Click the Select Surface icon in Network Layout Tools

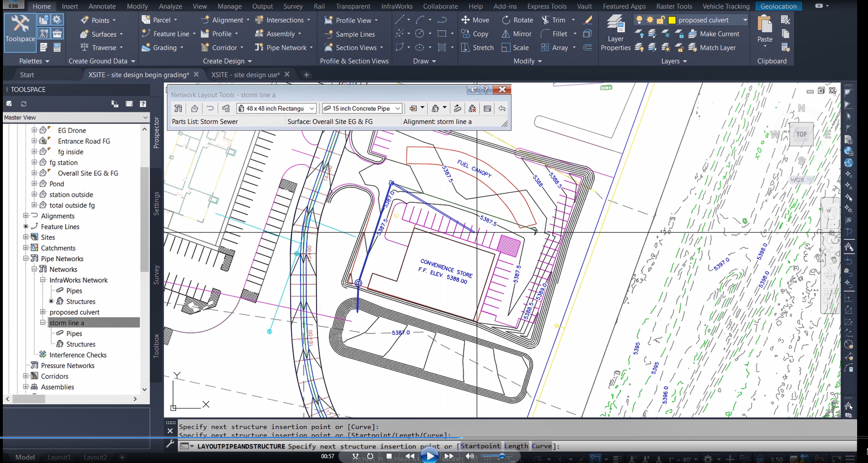click(194, 108)
